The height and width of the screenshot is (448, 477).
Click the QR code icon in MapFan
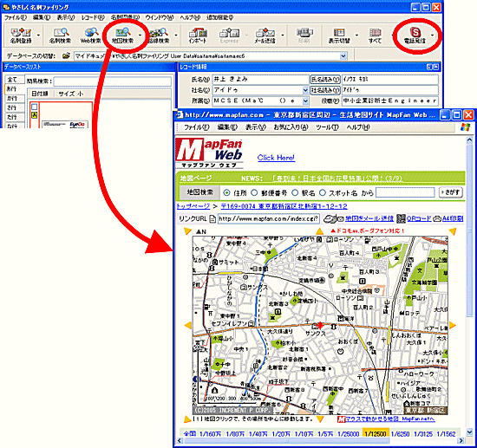click(402, 218)
